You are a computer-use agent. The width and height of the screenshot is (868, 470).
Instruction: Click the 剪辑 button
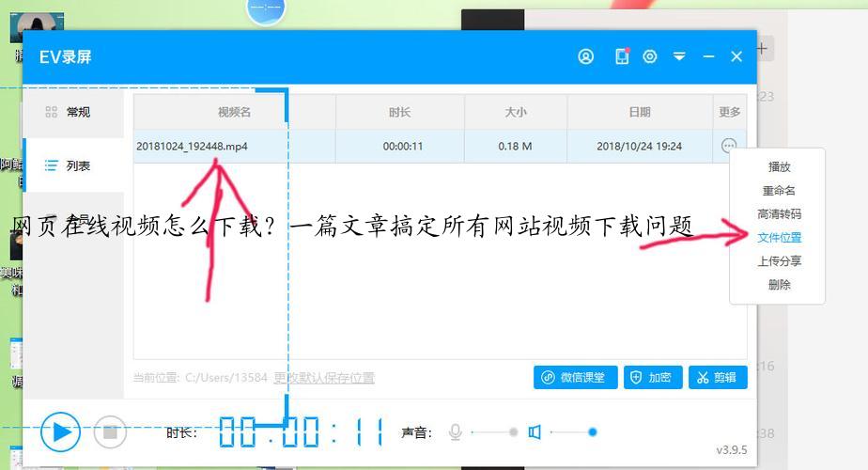tap(718, 378)
